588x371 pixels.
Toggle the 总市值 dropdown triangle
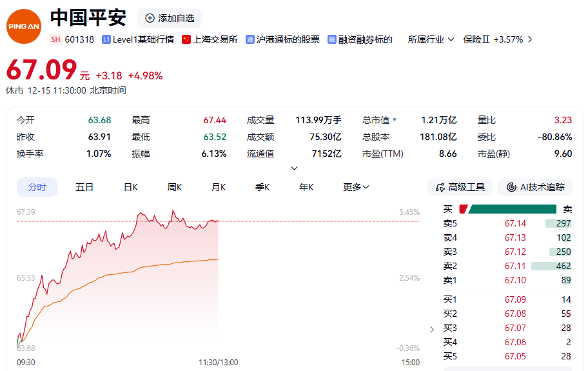(x=395, y=120)
